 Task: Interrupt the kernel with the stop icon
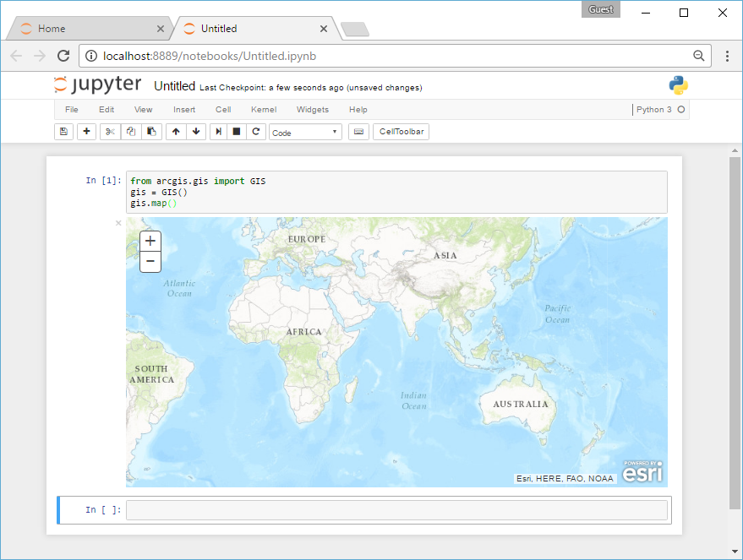pyautogui.click(x=238, y=132)
